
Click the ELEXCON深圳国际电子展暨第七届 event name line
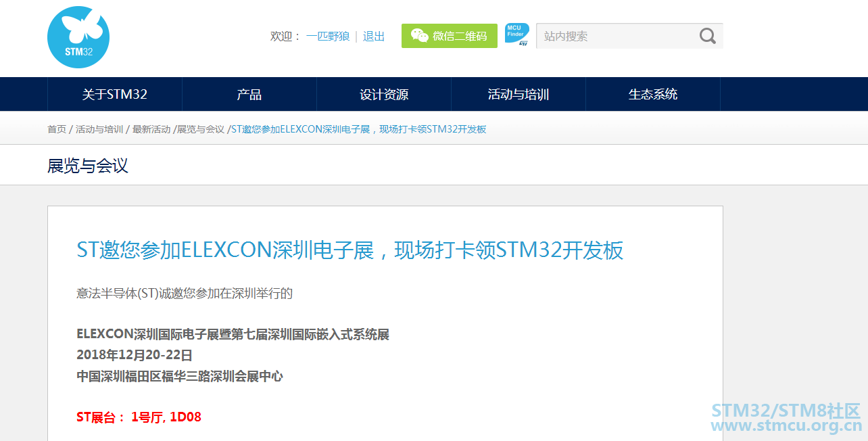pos(233,334)
